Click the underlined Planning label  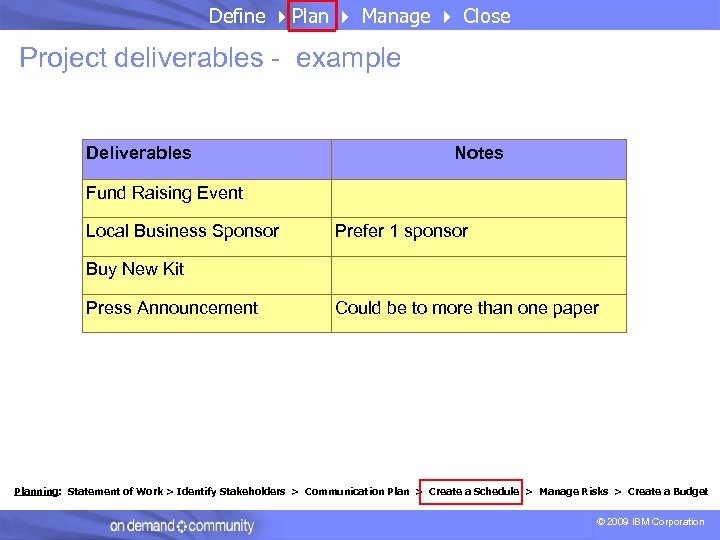pos(37,491)
